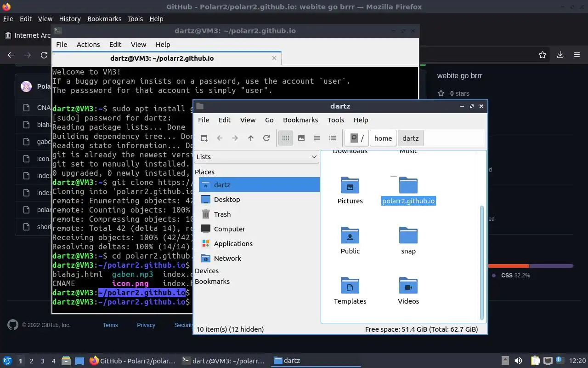Select Computer in Places sidebar
The width and height of the screenshot is (588, 368).
click(259, 229)
